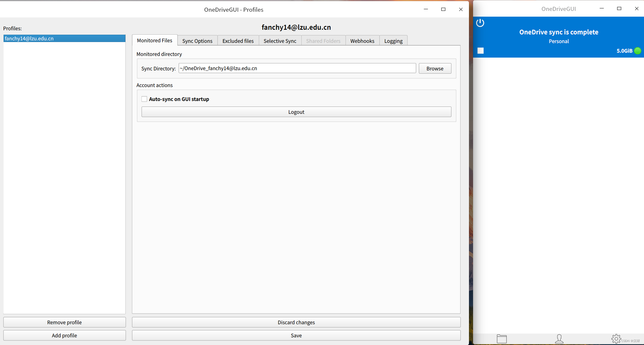Click Add profile button
Viewport: 644px width, 345px height.
(x=64, y=335)
